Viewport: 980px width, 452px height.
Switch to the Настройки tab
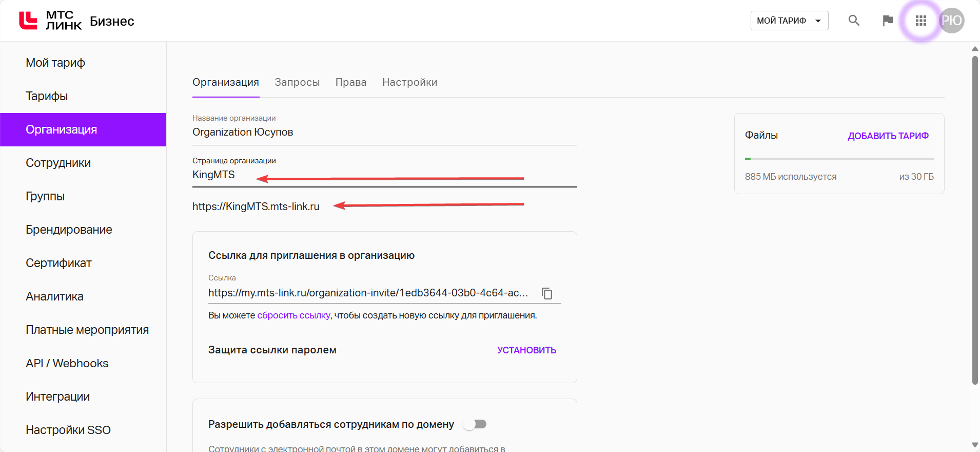point(409,82)
